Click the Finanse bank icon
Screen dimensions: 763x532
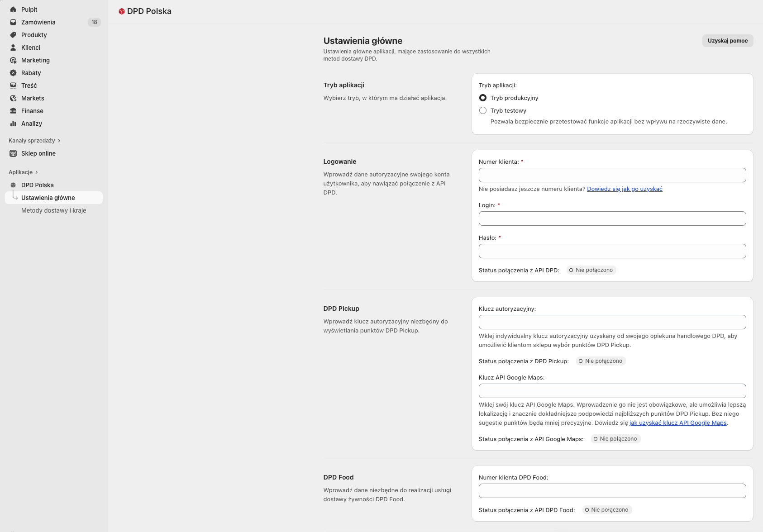click(x=13, y=111)
